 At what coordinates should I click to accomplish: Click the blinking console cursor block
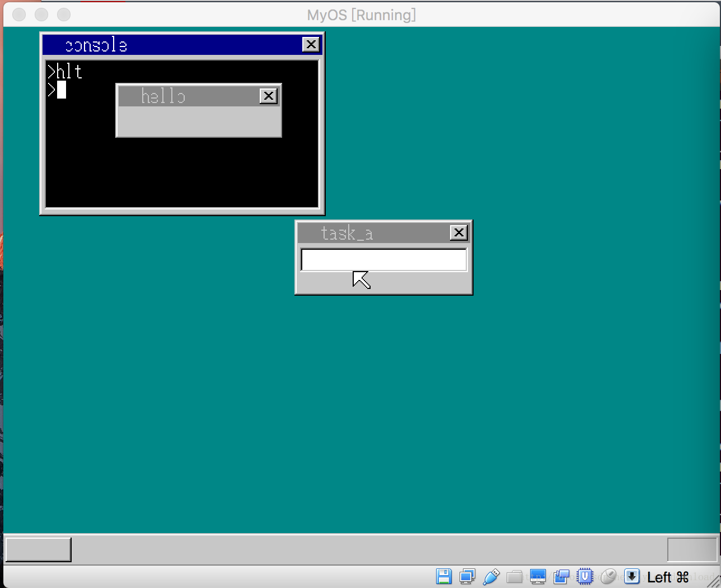[62, 90]
